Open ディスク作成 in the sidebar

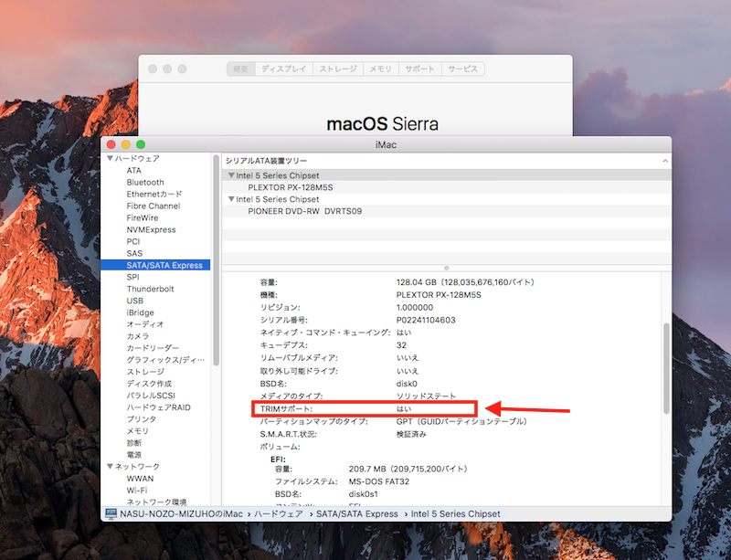[x=149, y=384]
